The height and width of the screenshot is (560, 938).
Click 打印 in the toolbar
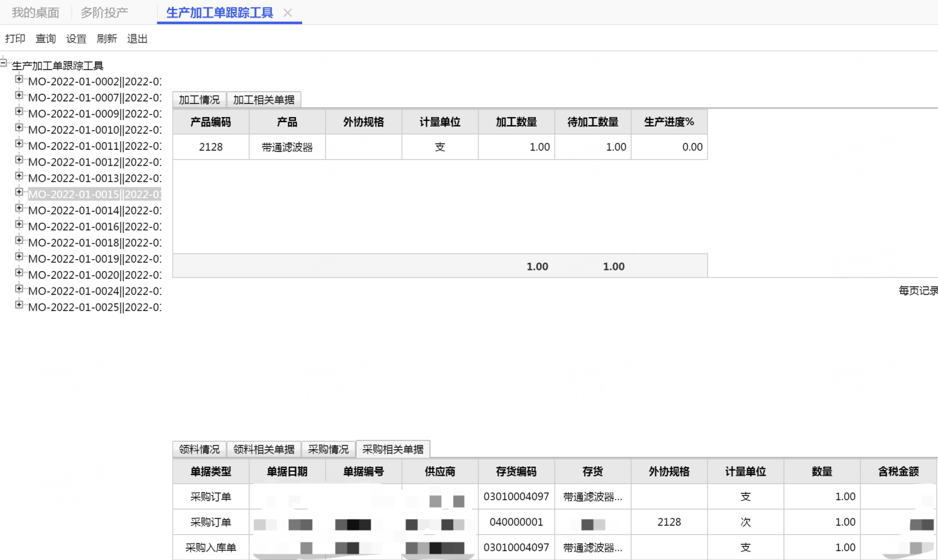point(15,38)
